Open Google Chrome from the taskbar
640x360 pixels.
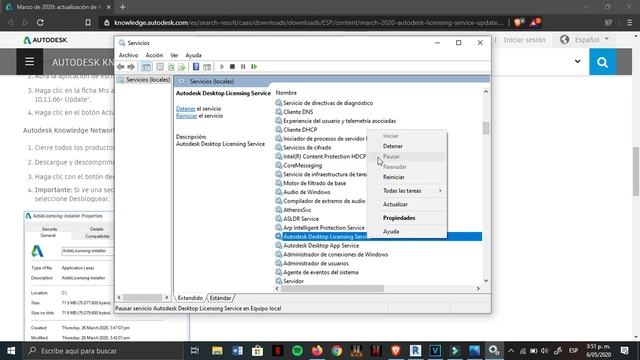[x=337, y=351]
